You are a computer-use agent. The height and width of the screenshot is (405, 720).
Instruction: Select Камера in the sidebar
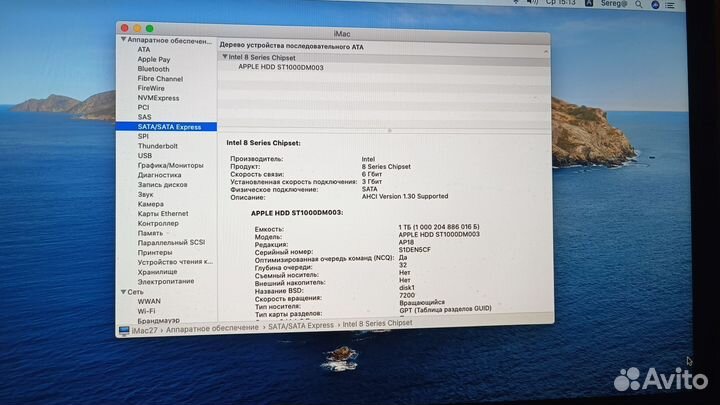tap(151, 204)
